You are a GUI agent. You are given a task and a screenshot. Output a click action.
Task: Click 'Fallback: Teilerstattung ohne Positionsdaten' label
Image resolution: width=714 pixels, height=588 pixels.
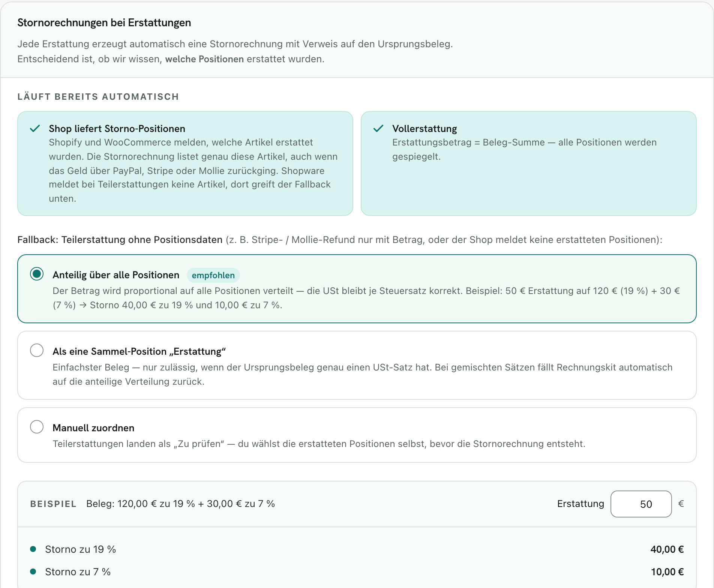120,240
